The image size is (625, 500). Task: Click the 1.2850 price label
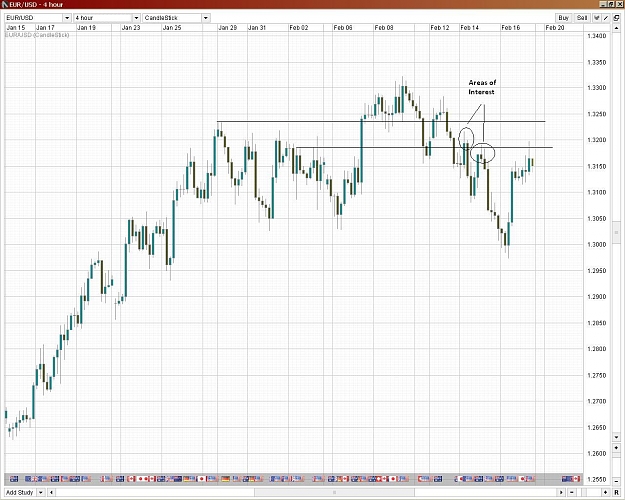597,323
